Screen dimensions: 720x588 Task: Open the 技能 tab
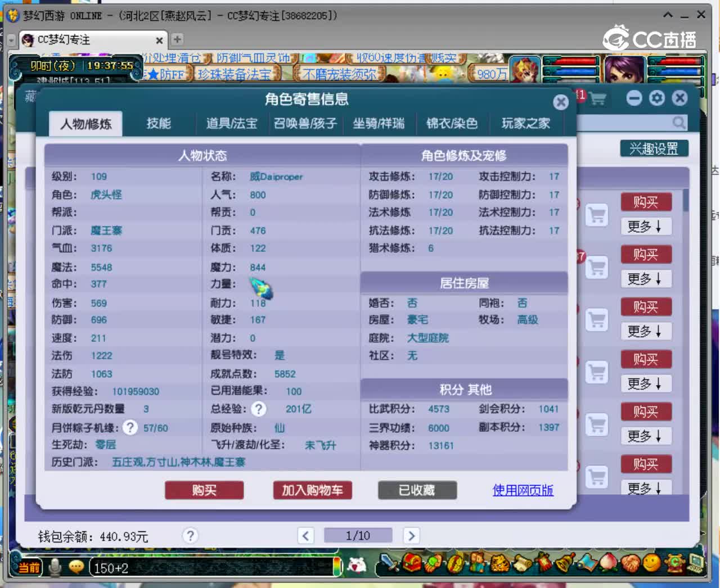click(x=159, y=123)
